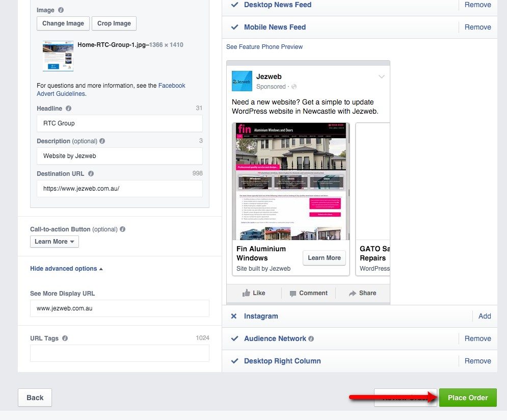Add Instagram as a placement

(484, 316)
